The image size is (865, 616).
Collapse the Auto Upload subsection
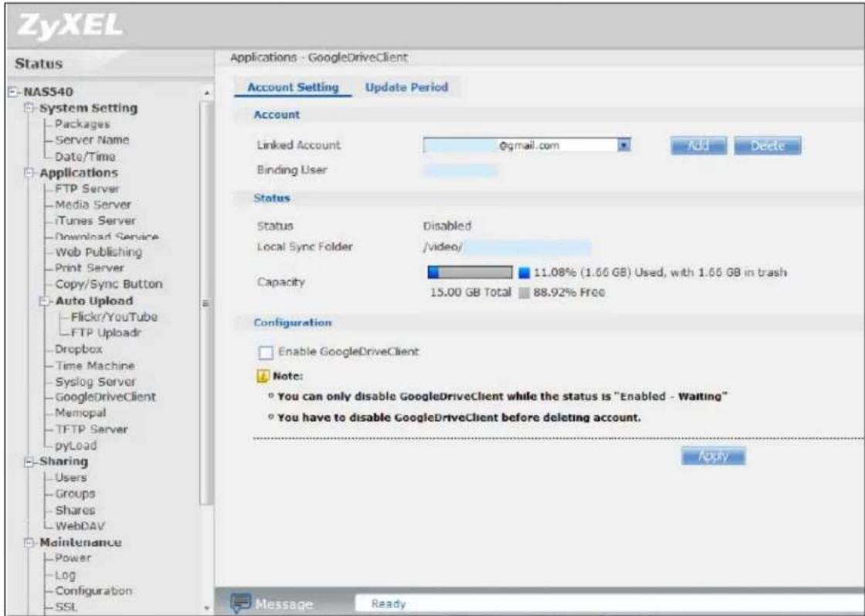pos(46,301)
